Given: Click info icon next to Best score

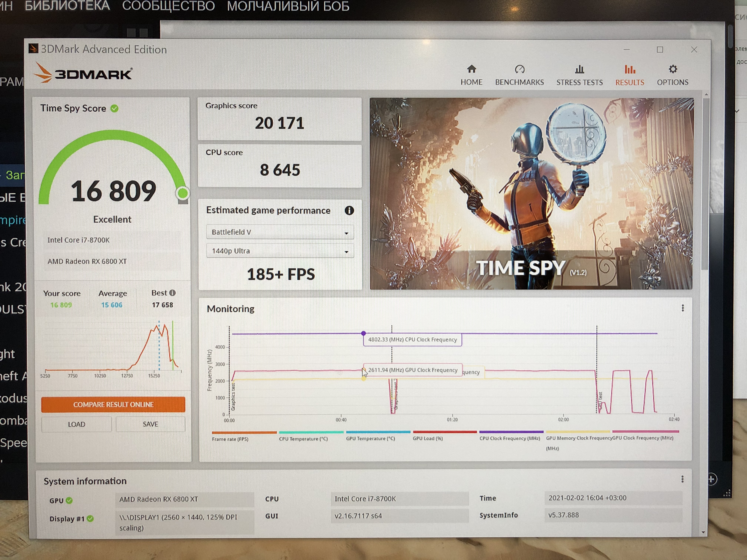Looking at the screenshot, I should (x=172, y=293).
